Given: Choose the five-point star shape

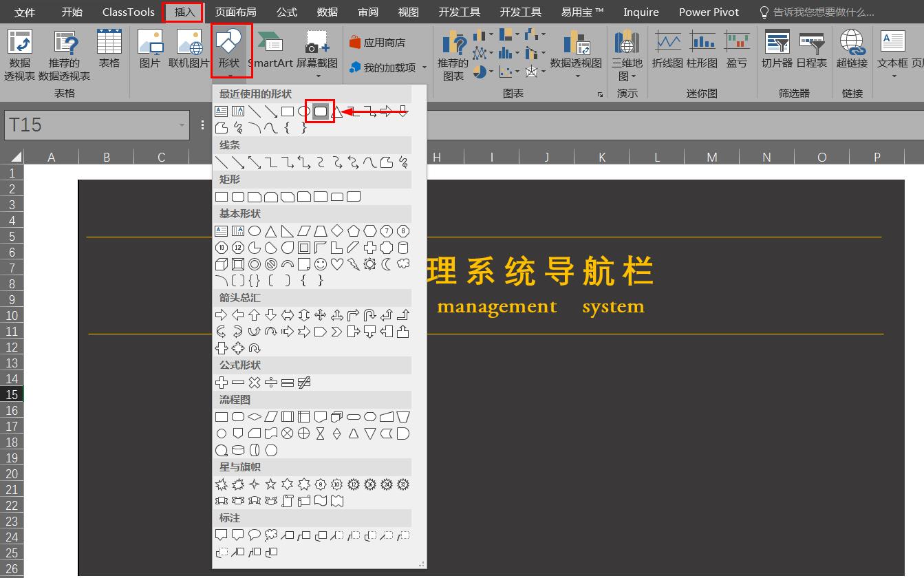Looking at the screenshot, I should pos(271,484).
